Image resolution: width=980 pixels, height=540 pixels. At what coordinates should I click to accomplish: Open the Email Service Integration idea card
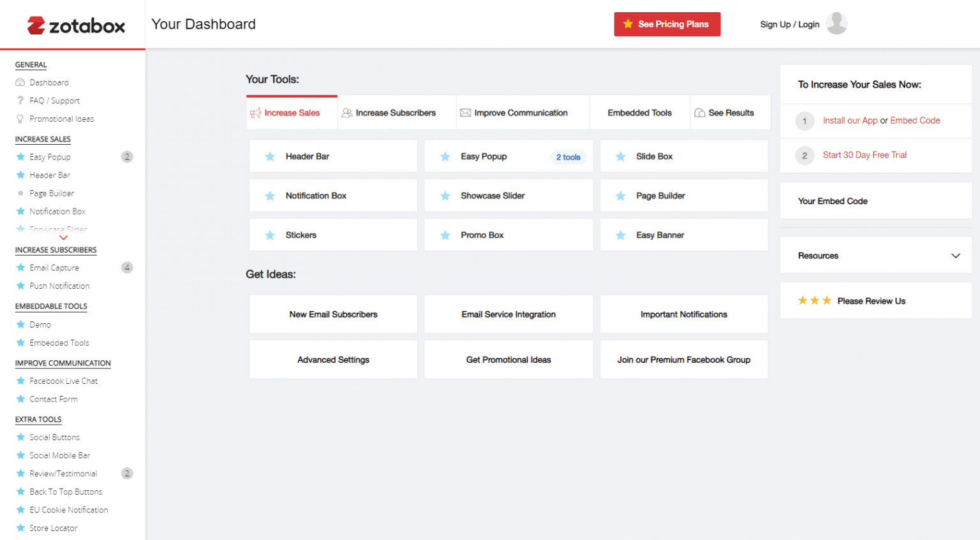[x=509, y=314]
